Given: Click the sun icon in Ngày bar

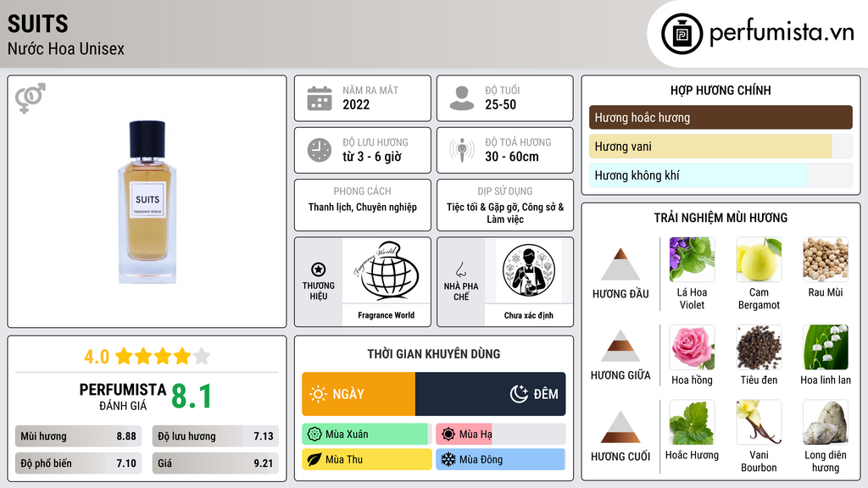Looking at the screenshot, I should click(318, 394).
